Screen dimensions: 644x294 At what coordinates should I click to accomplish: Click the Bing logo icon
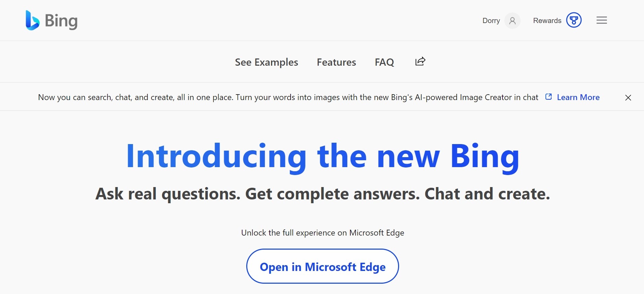tap(32, 20)
